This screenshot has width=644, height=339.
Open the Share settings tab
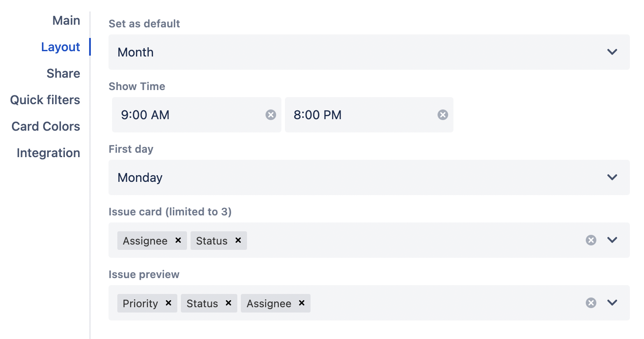coord(64,74)
